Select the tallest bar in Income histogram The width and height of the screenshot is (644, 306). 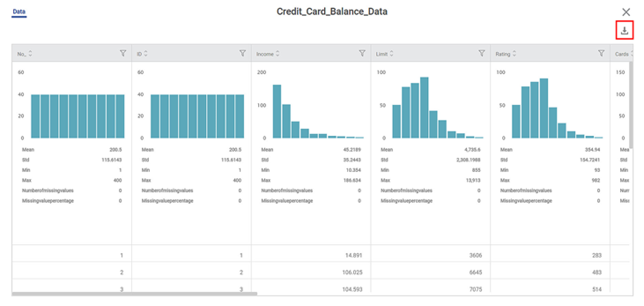point(276,110)
